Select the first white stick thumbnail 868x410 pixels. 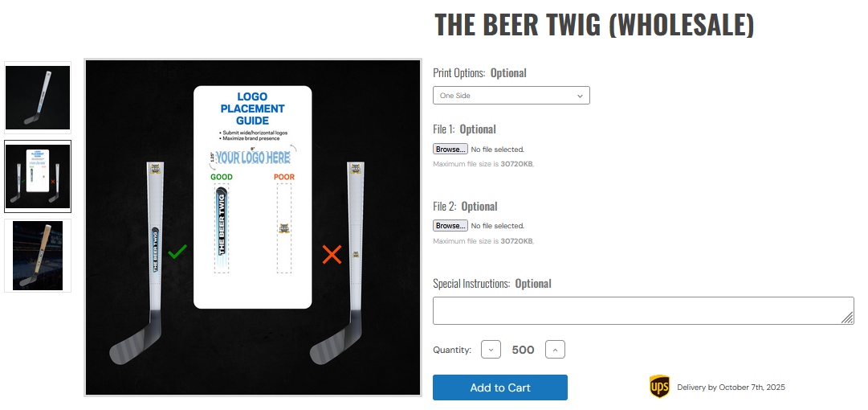click(x=38, y=97)
